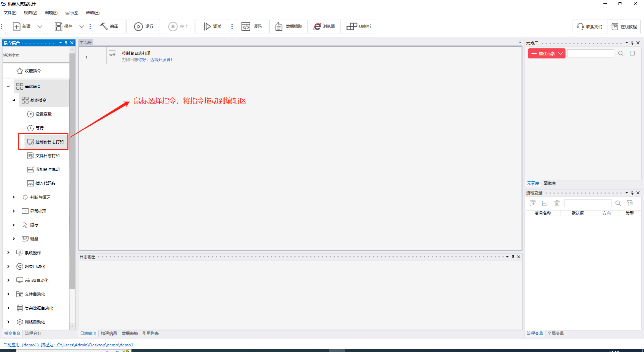The height and width of the screenshot is (352, 644).
Task: Click the 快速搜索 search field
Action: tap(35, 55)
